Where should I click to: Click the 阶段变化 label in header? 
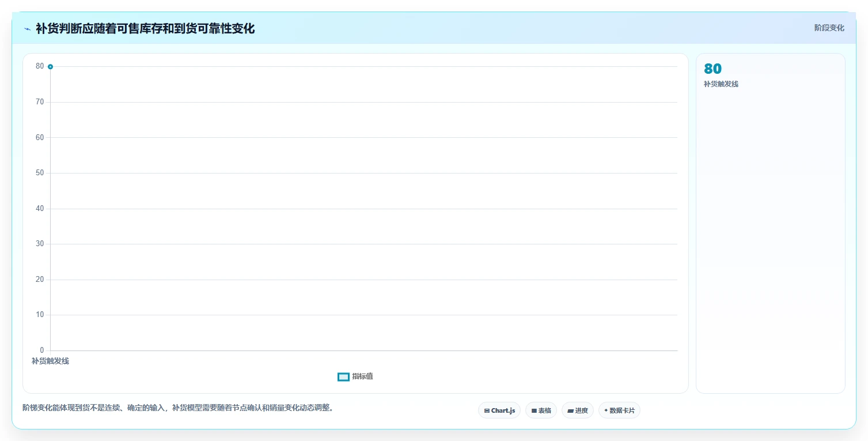click(x=829, y=28)
